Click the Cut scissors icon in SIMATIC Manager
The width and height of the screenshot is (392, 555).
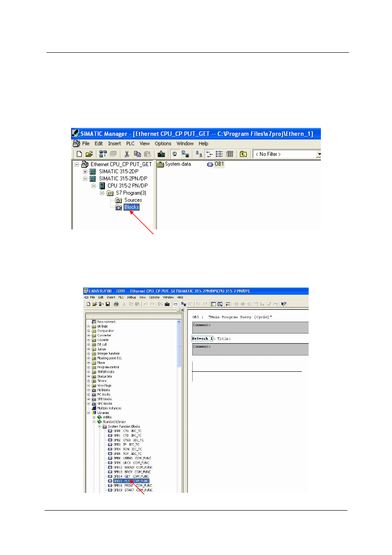pyautogui.click(x=126, y=154)
